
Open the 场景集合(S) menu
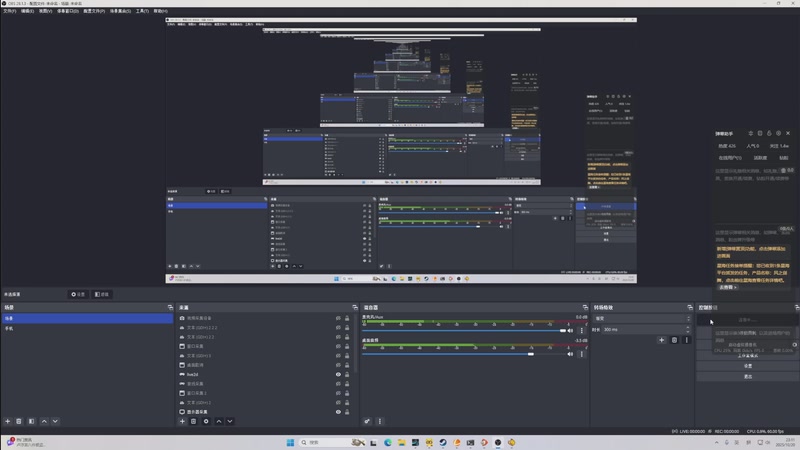click(120, 11)
